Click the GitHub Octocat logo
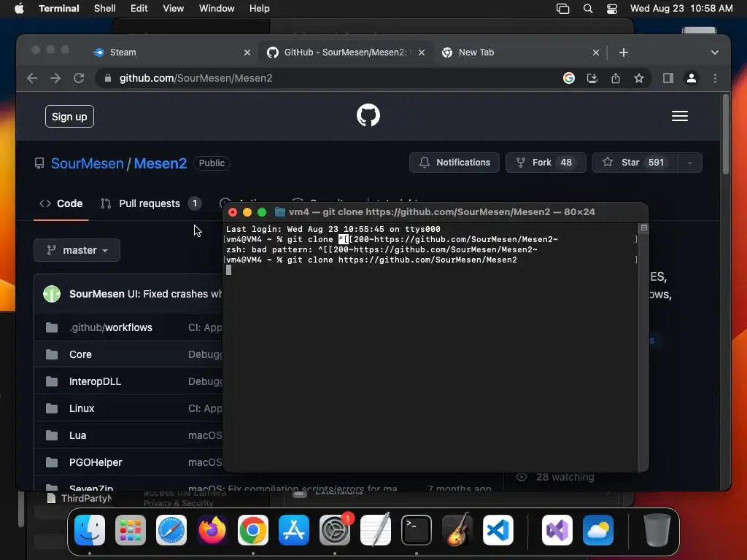The width and height of the screenshot is (747, 560). click(x=368, y=115)
